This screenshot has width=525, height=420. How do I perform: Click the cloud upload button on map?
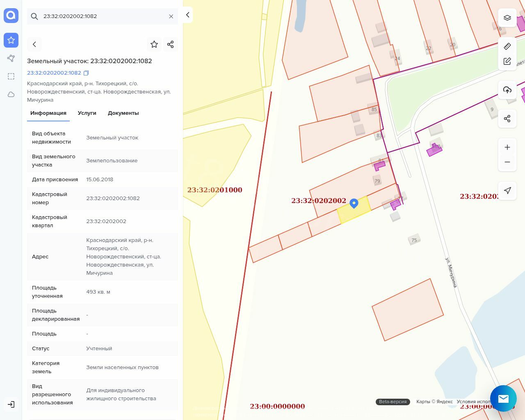pyautogui.click(x=507, y=90)
